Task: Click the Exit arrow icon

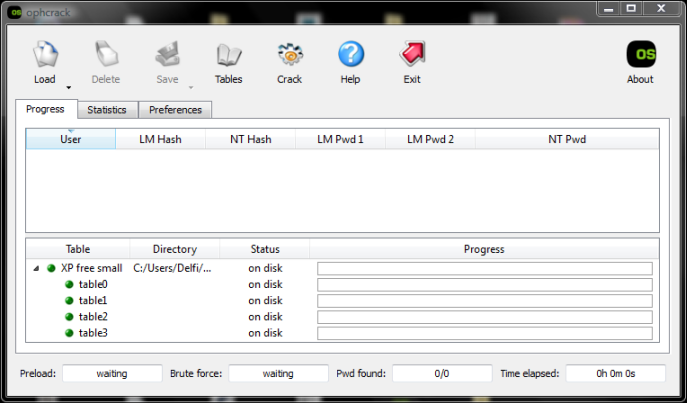Action: click(x=412, y=53)
